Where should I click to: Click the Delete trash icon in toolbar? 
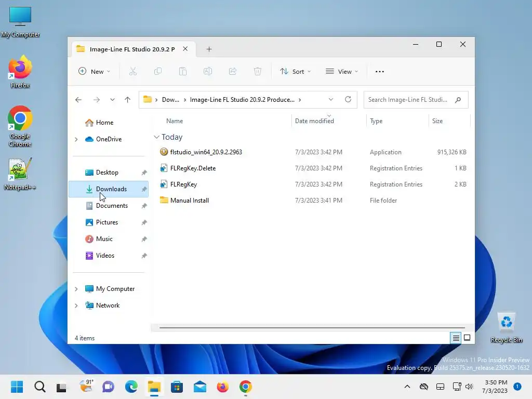point(258,71)
